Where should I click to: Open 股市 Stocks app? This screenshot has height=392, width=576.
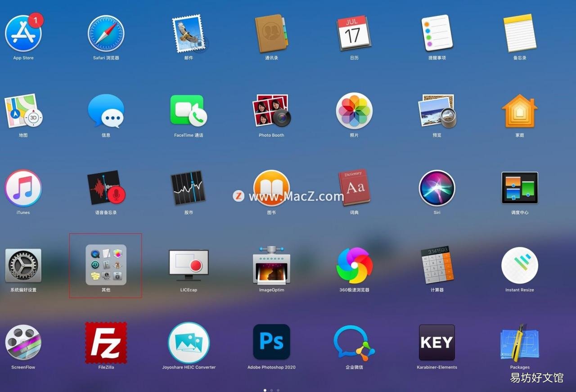coord(189,188)
